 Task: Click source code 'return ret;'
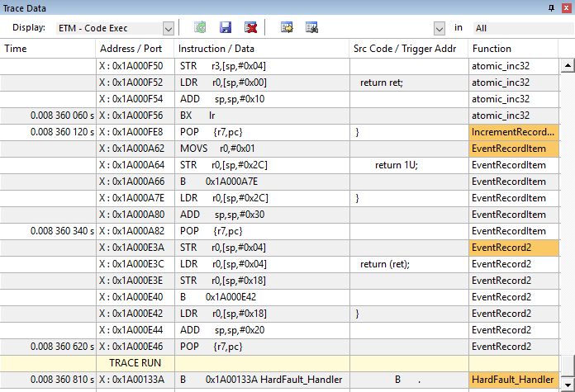382,83
